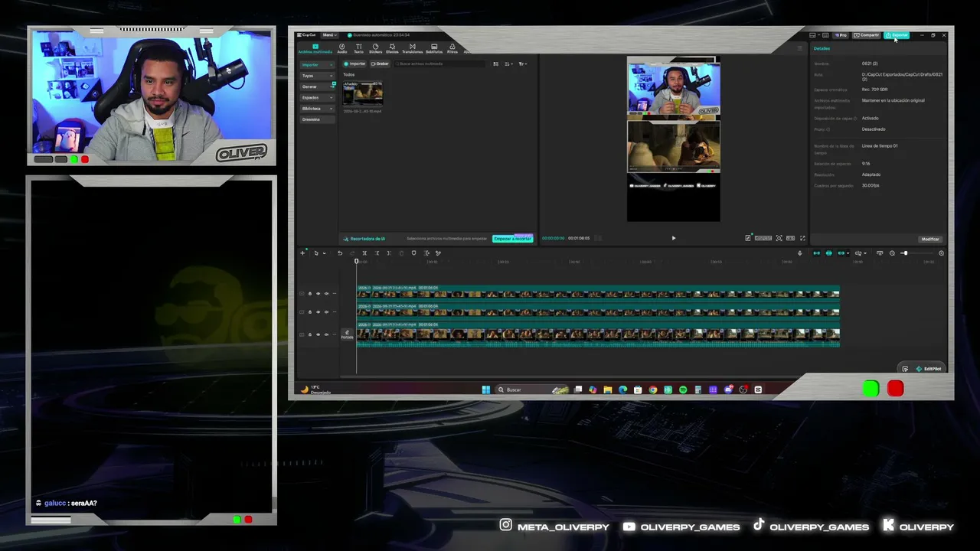Mute the bottom main track
Viewport: 980px width, 551px height.
[x=326, y=334]
